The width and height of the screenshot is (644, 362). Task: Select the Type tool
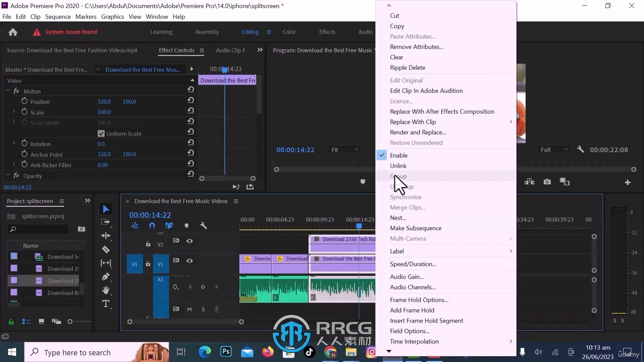[x=106, y=304]
